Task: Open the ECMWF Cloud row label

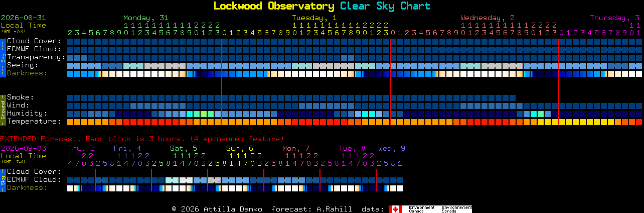Action: [x=34, y=49]
